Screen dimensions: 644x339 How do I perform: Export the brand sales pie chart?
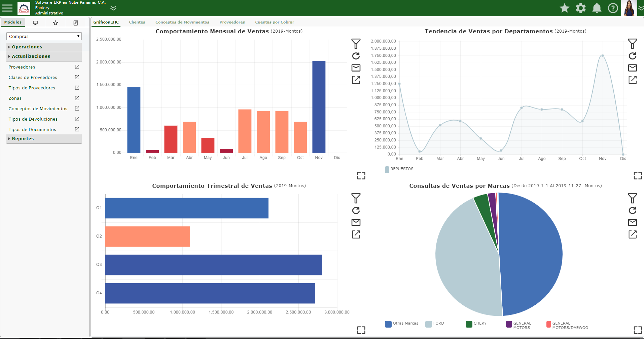click(x=633, y=235)
